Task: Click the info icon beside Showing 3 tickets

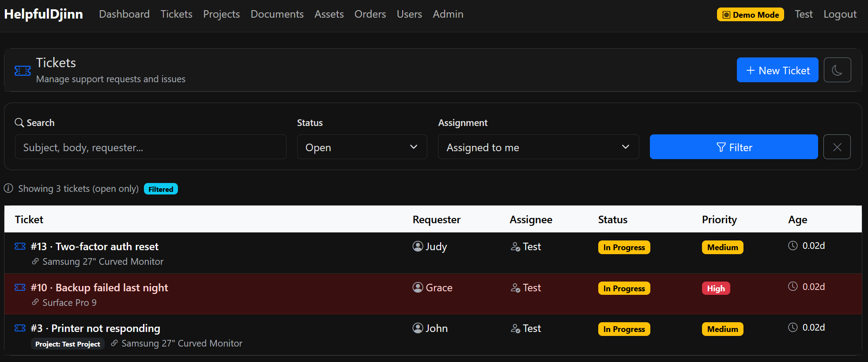Action: pyautogui.click(x=8, y=188)
